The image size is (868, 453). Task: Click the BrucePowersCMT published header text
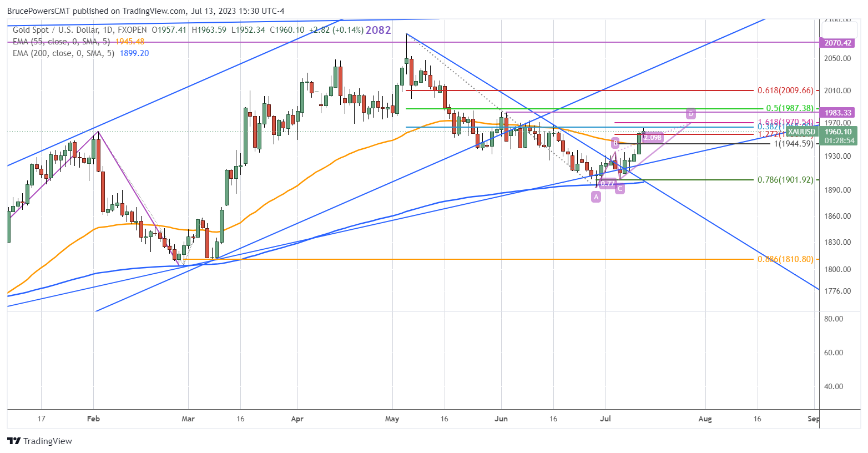145,11
